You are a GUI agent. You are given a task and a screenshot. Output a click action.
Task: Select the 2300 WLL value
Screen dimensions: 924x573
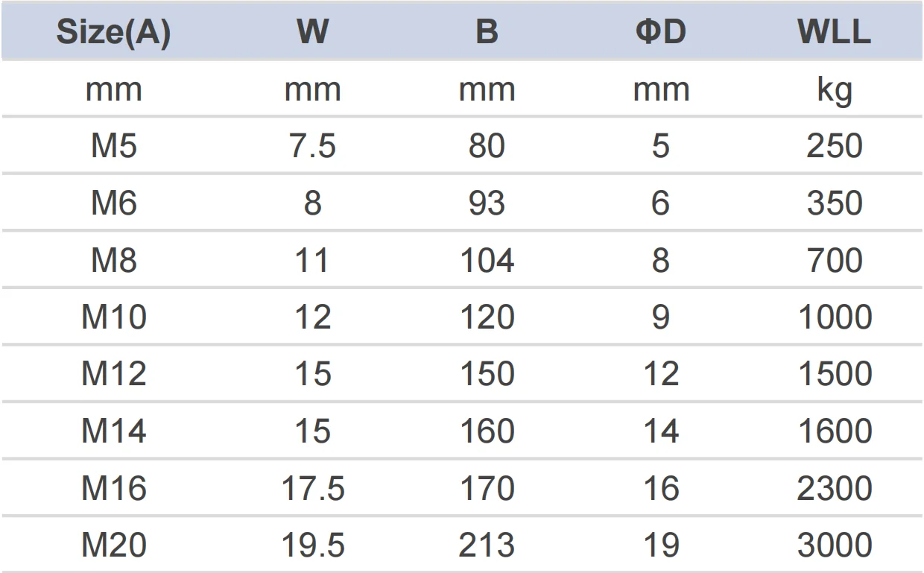(x=834, y=489)
